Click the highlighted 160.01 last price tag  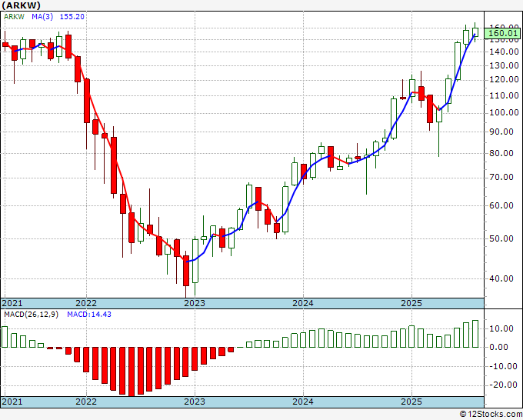point(503,33)
